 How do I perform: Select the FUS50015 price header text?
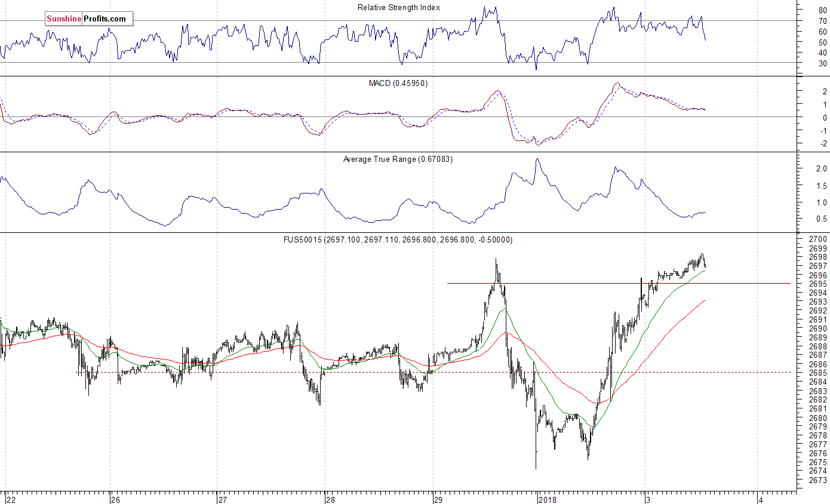[x=398, y=239]
